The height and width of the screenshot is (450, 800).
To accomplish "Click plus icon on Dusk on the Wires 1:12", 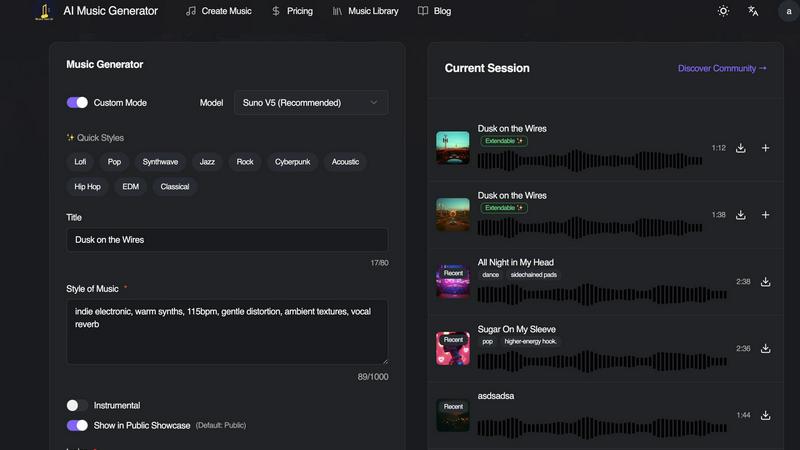I will [x=765, y=148].
